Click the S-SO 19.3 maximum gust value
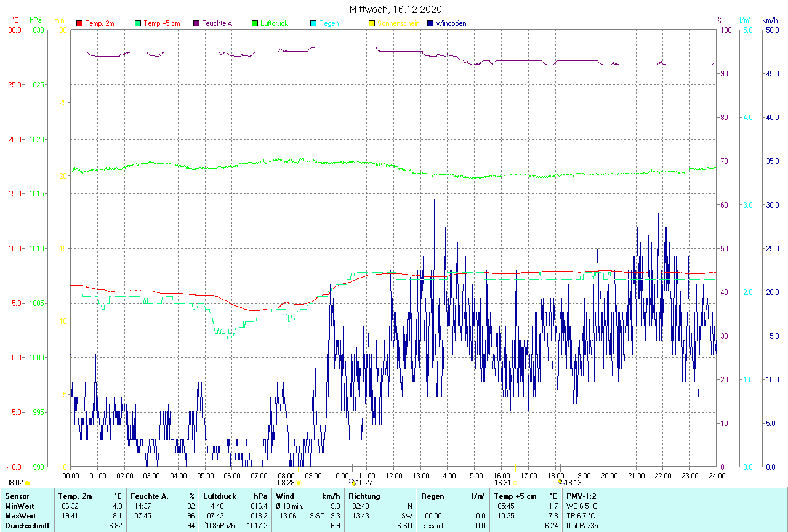 [x=324, y=516]
